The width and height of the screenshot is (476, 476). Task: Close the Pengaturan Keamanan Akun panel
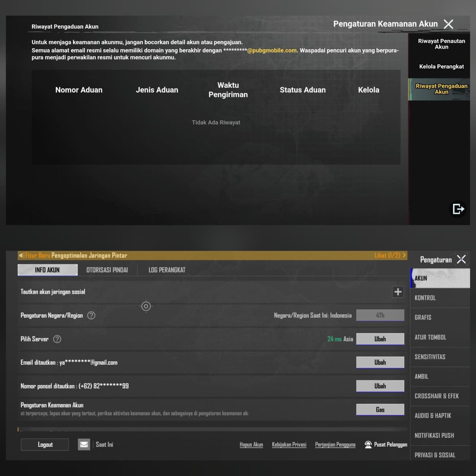pos(448,24)
